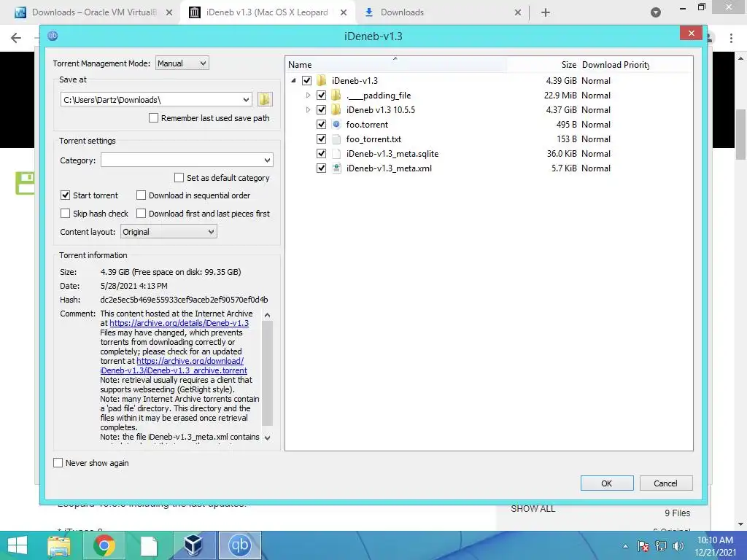This screenshot has height=560, width=747.
Task: Uncheck the foo.torrent file checkbox
Action: pos(321,124)
